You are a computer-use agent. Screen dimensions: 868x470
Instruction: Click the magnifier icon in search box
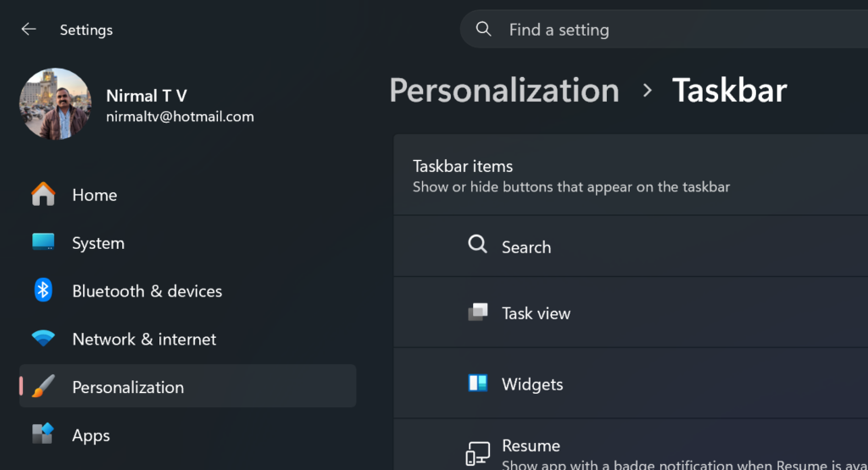click(x=483, y=29)
